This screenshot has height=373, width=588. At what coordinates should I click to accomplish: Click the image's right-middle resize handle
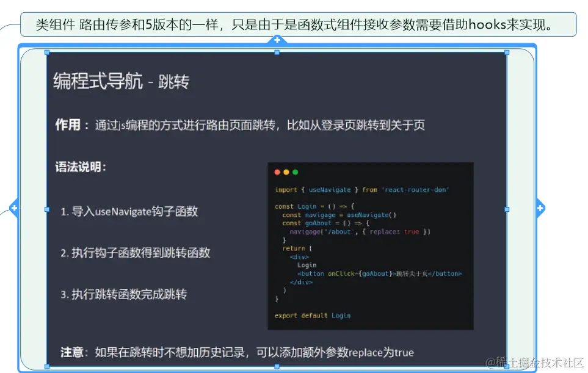tap(507, 209)
